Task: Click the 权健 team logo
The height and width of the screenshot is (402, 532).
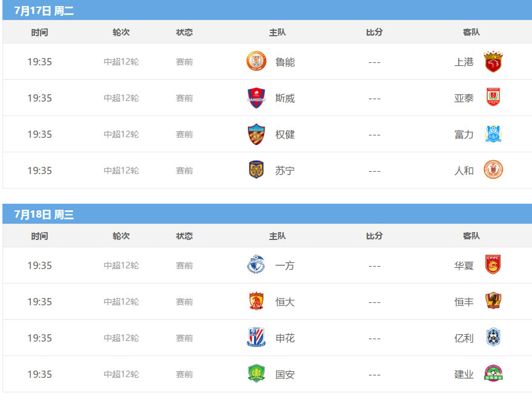Action: pos(256,134)
